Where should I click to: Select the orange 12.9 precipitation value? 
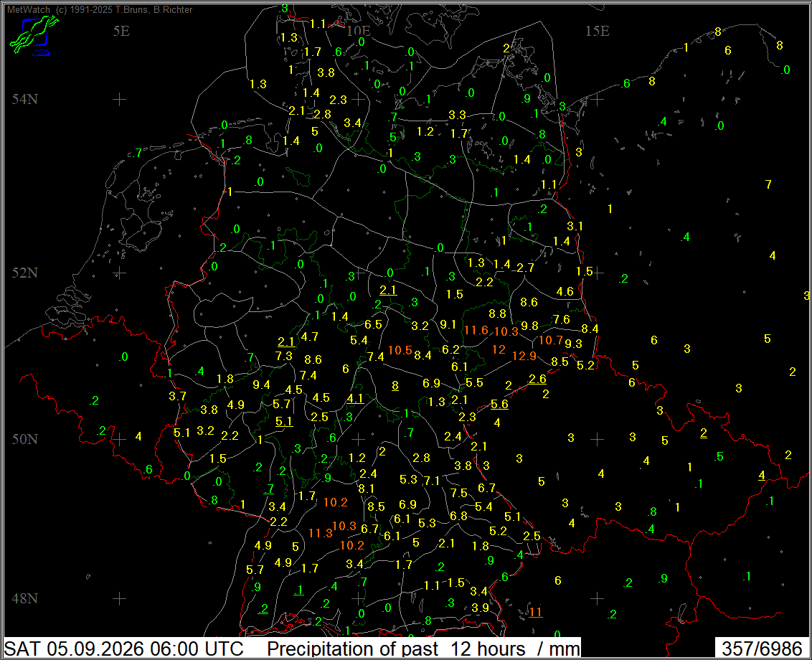pyautogui.click(x=524, y=356)
